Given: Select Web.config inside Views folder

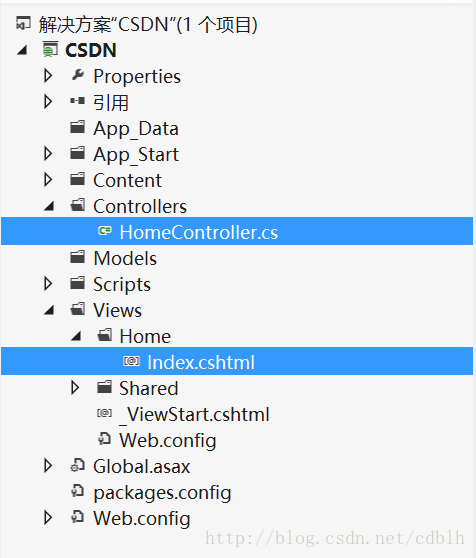Looking at the screenshot, I should [168, 440].
